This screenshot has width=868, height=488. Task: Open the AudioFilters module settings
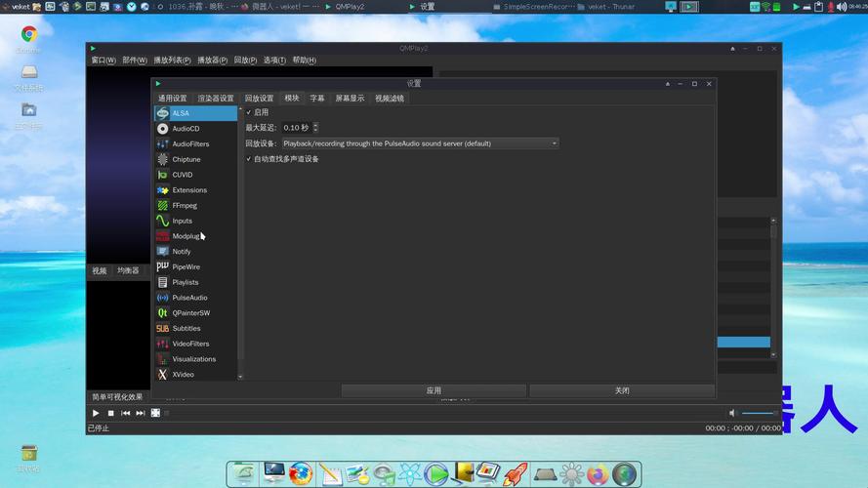[x=196, y=143]
